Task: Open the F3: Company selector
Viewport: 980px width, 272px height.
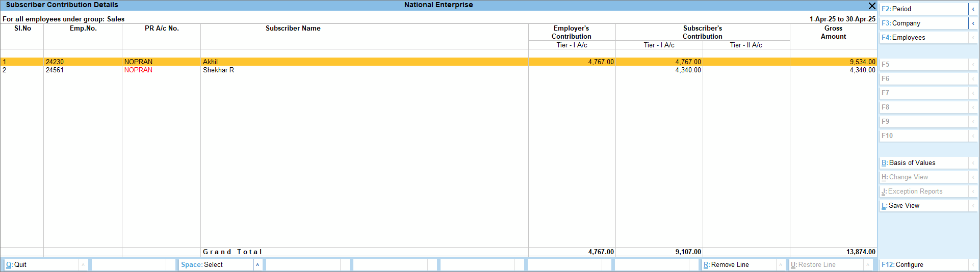Action: click(923, 23)
